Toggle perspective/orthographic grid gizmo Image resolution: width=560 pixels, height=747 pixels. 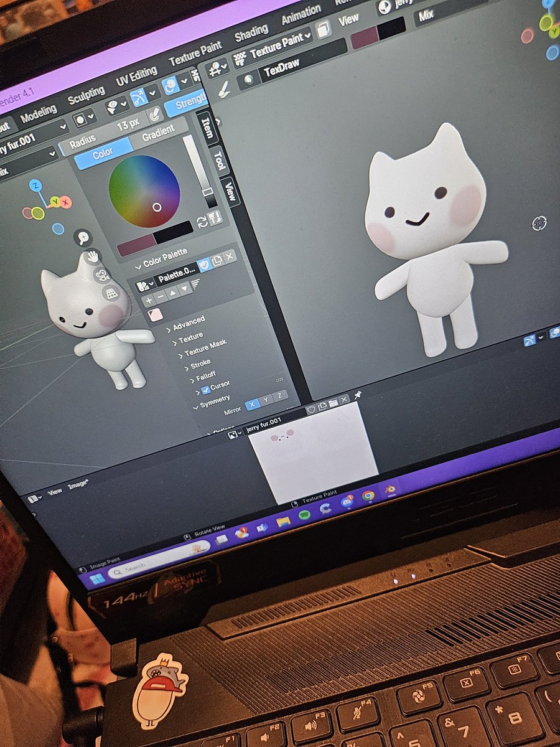coord(111,293)
